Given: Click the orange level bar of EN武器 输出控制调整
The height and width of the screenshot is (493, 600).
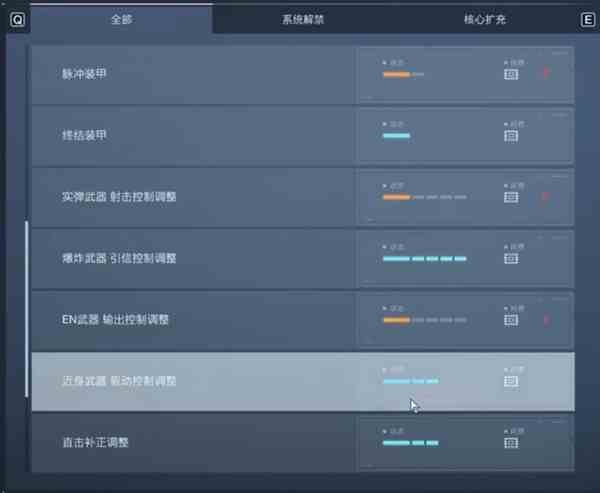Looking at the screenshot, I should point(396,320).
